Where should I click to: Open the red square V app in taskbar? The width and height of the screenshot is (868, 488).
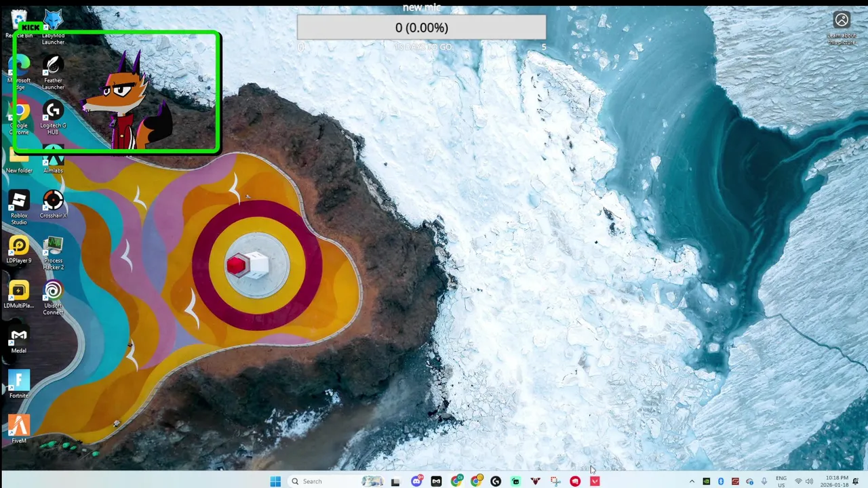point(595,481)
